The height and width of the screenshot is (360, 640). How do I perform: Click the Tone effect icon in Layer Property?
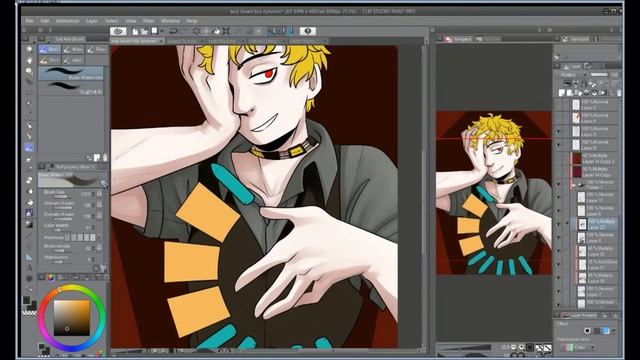(x=597, y=331)
